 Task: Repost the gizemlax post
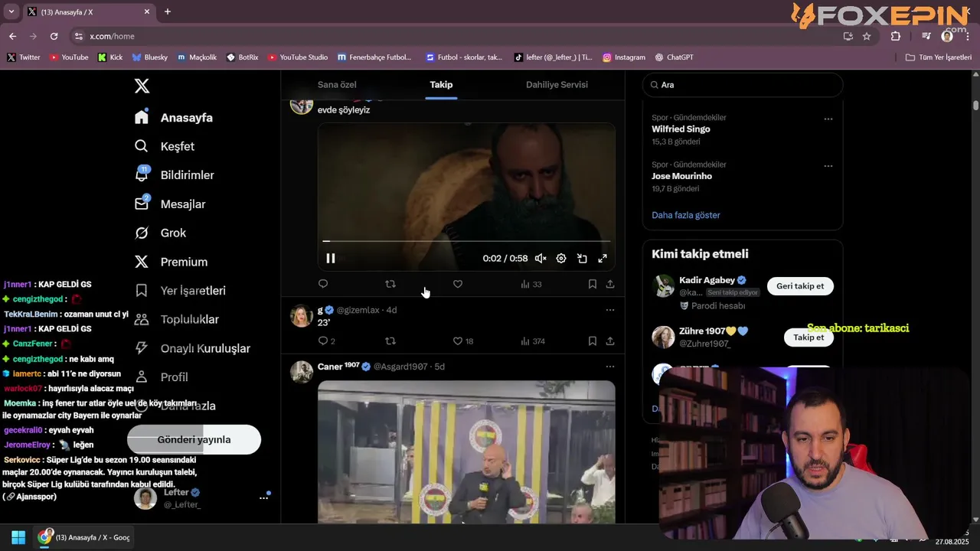click(390, 341)
